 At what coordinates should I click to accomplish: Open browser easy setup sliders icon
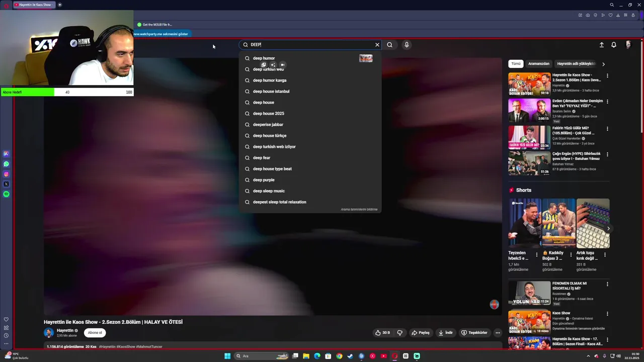(625, 15)
